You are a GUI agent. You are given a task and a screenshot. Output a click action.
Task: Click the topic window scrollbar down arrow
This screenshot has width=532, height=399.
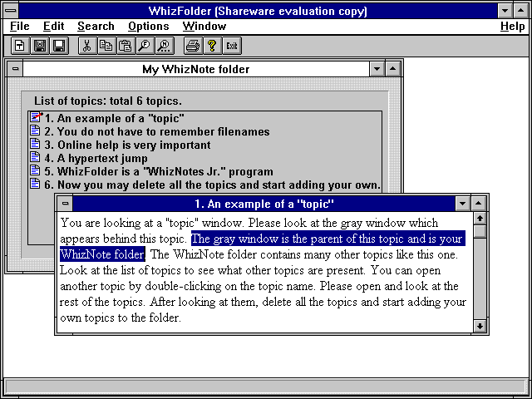480,326
